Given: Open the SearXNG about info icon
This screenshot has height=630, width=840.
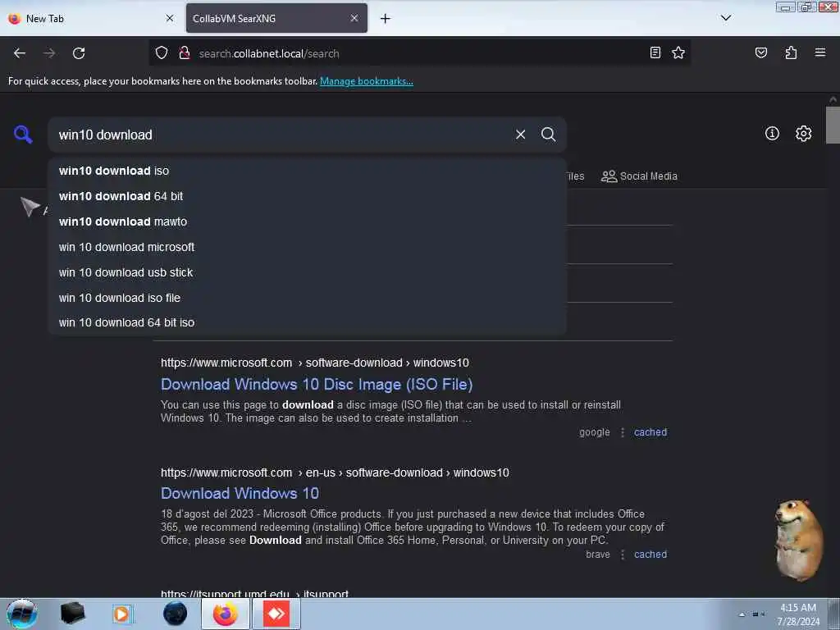Looking at the screenshot, I should (x=772, y=134).
